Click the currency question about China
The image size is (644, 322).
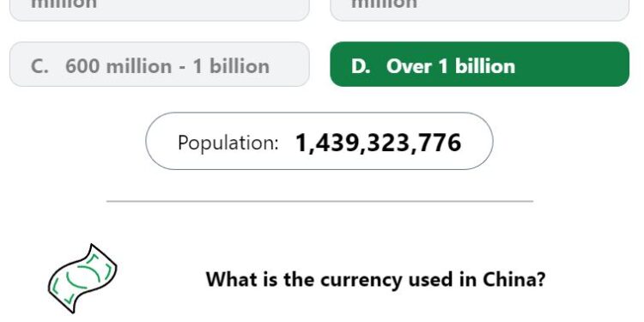pyautogui.click(x=375, y=280)
